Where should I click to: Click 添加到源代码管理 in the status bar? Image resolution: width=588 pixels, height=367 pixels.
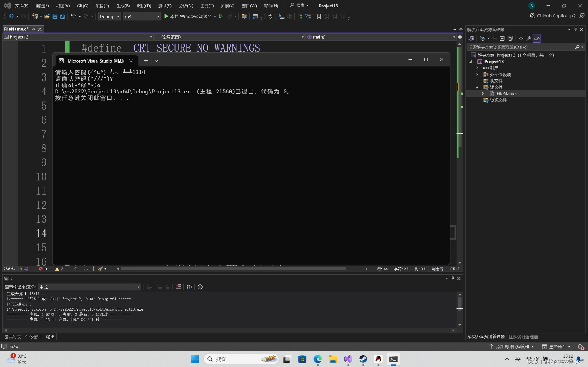512,346
